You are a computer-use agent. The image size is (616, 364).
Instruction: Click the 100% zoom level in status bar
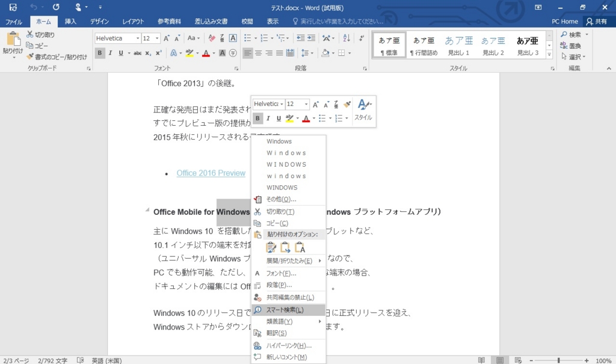(x=603, y=360)
